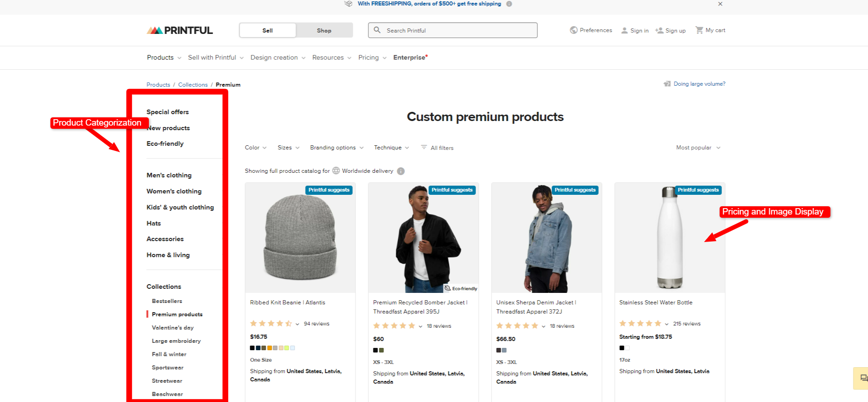Click the Sign in person icon
The height and width of the screenshot is (402, 868).
[624, 31]
